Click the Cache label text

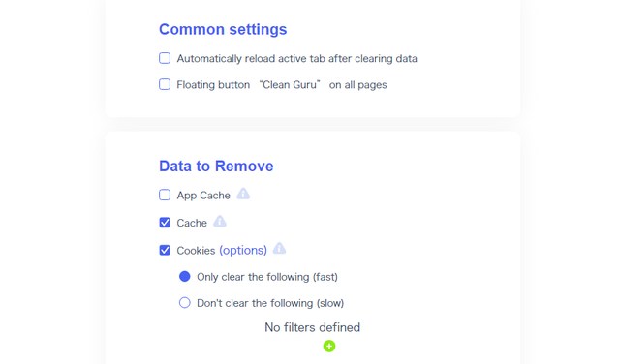[192, 223]
